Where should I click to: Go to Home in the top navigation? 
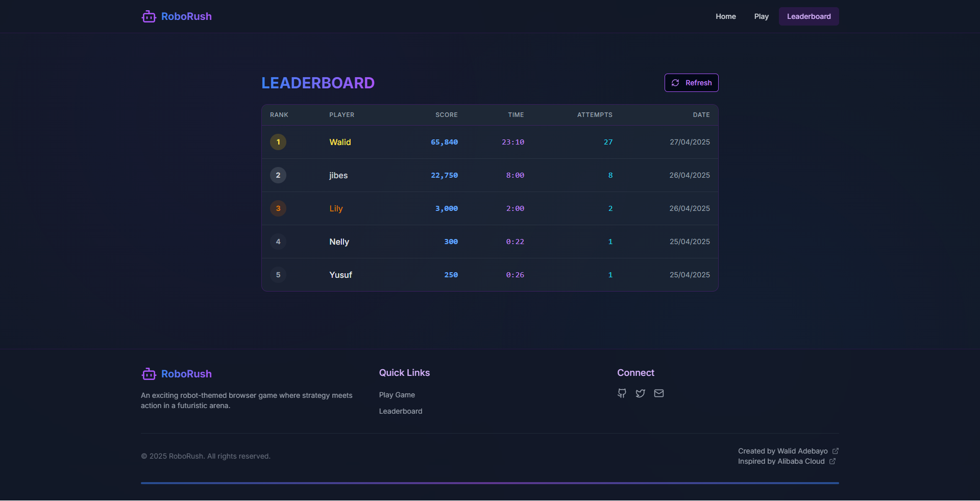click(x=725, y=16)
